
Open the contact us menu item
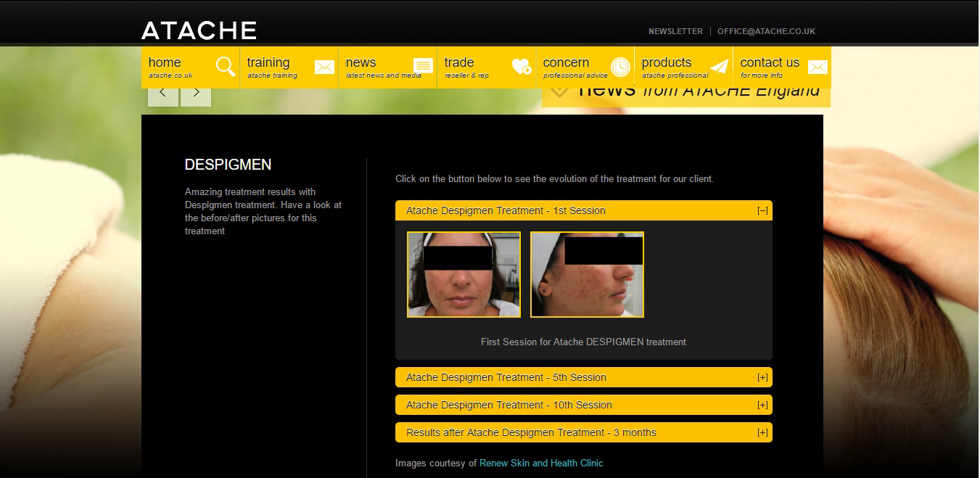click(782, 67)
